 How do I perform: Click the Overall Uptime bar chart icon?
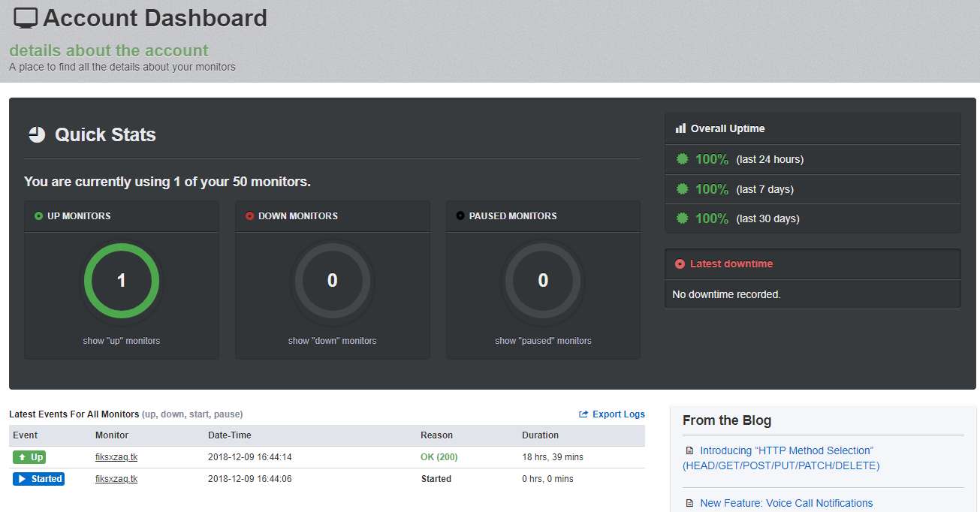coord(680,128)
